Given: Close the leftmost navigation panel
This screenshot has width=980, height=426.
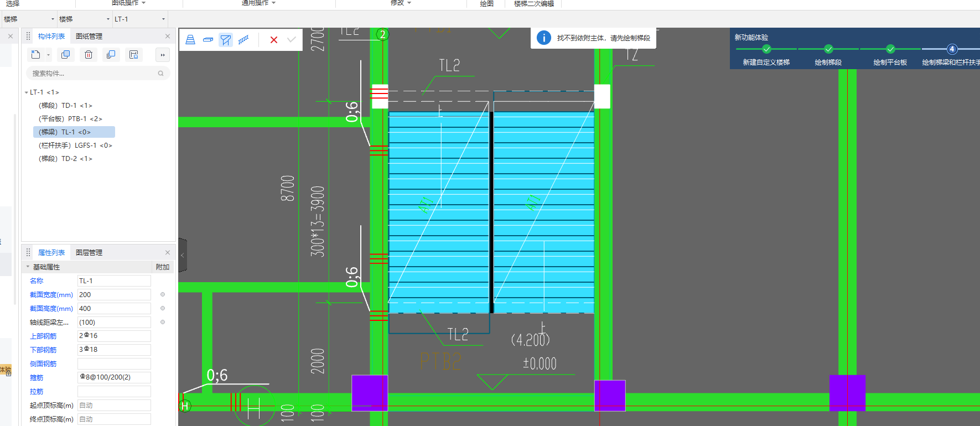Looking at the screenshot, I should coord(10,36).
